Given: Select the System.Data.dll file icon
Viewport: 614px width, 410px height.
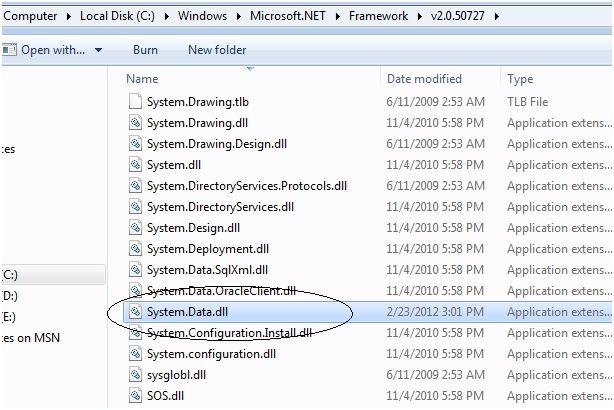Looking at the screenshot, I should (136, 312).
